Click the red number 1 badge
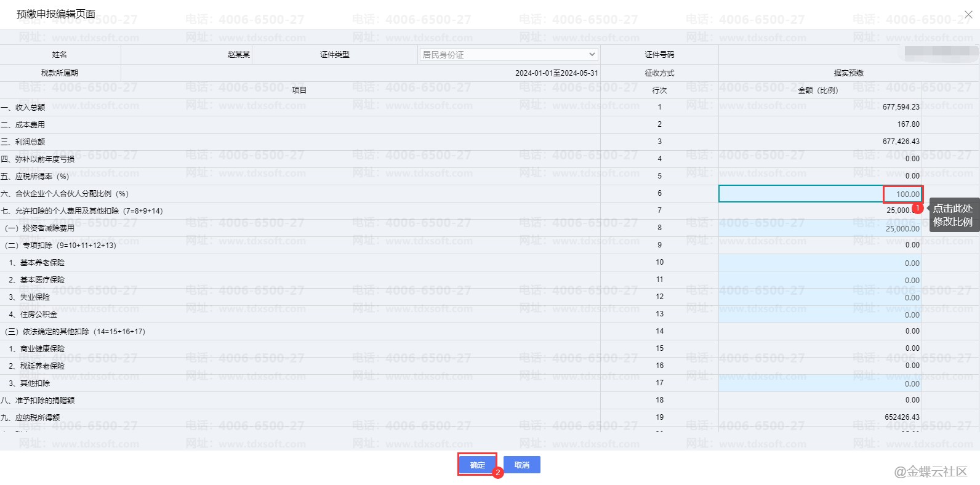 [x=917, y=208]
